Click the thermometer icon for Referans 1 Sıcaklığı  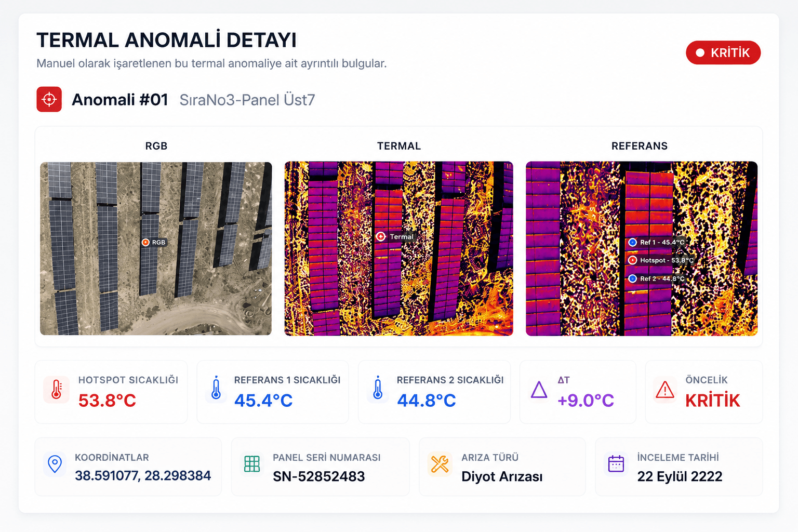tap(216, 389)
